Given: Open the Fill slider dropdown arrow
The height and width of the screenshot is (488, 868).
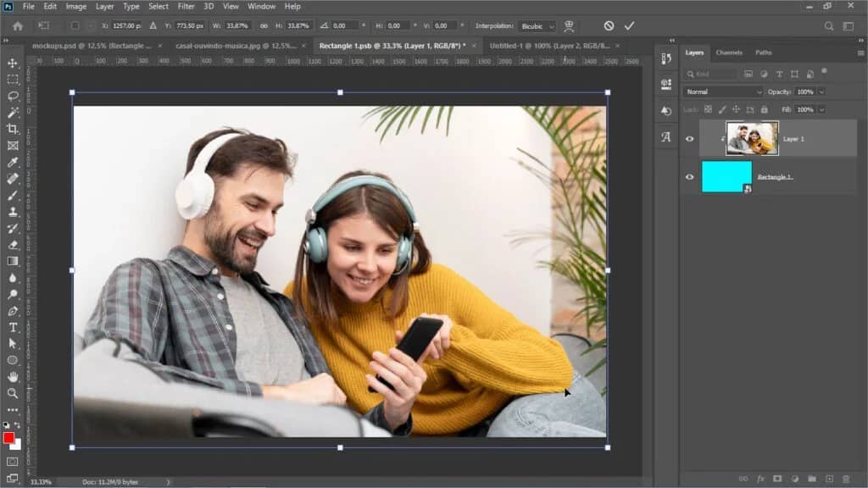Looking at the screenshot, I should 821,109.
